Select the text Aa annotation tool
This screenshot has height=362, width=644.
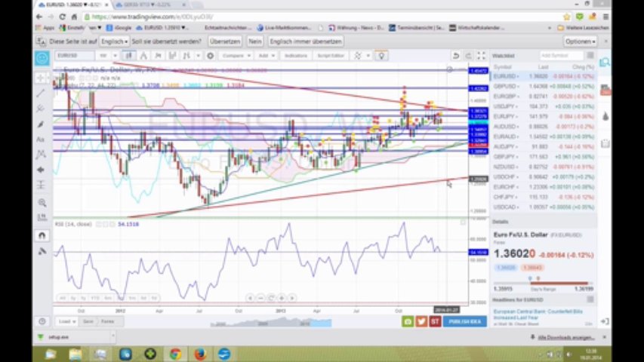click(x=41, y=140)
